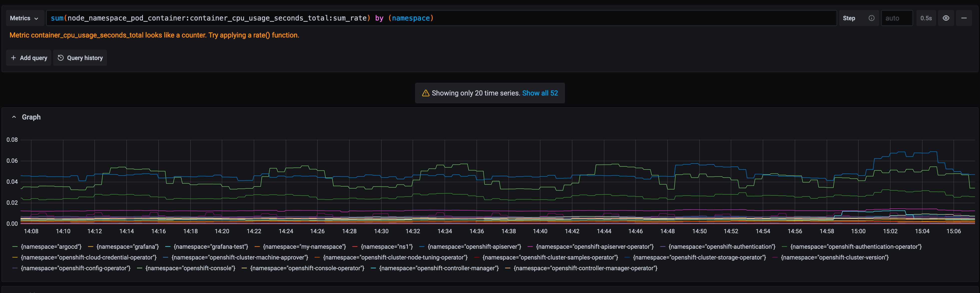Image resolution: width=980 pixels, height=293 pixels.
Task: Click the Step info icon
Action: click(871, 18)
